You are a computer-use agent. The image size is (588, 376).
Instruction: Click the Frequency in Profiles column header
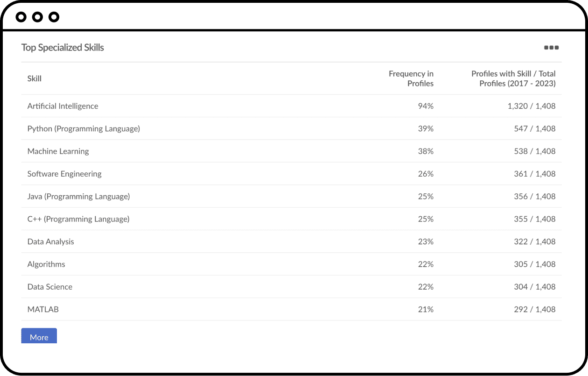tap(411, 78)
